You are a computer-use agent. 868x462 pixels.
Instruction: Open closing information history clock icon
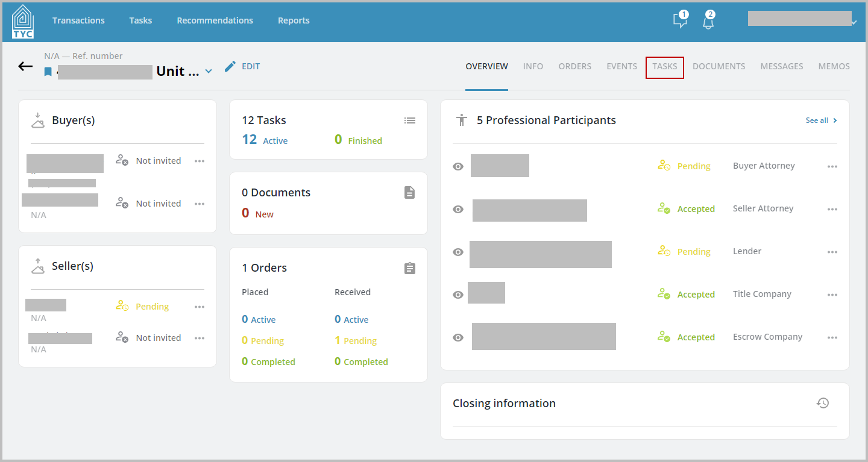point(823,403)
